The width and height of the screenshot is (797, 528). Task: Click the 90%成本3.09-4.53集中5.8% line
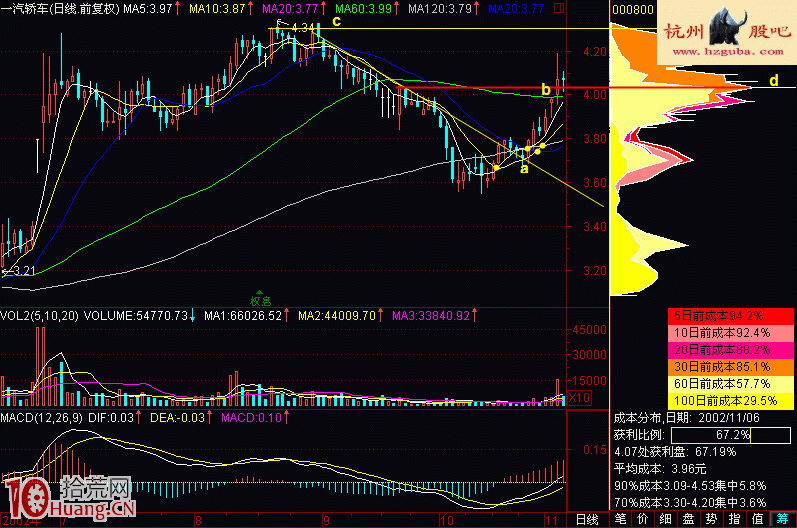[x=690, y=486]
